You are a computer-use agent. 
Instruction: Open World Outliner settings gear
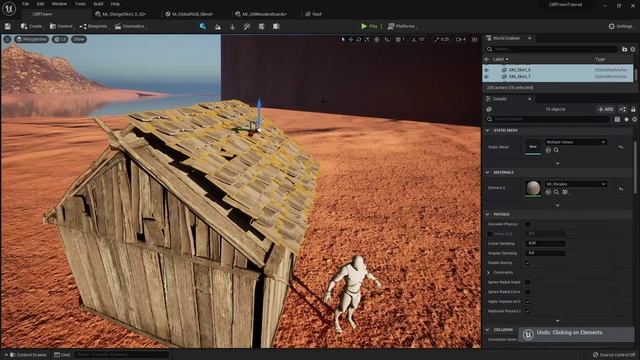[x=633, y=49]
